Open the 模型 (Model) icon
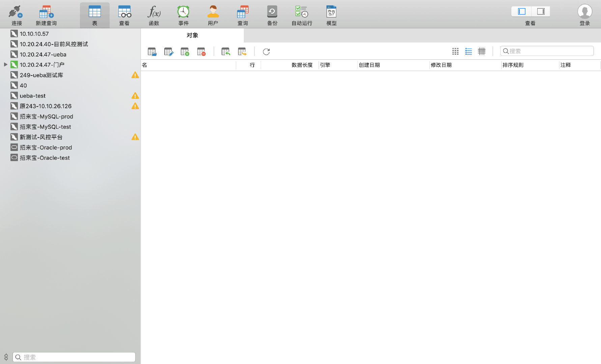The width and height of the screenshot is (601, 364). (x=331, y=12)
